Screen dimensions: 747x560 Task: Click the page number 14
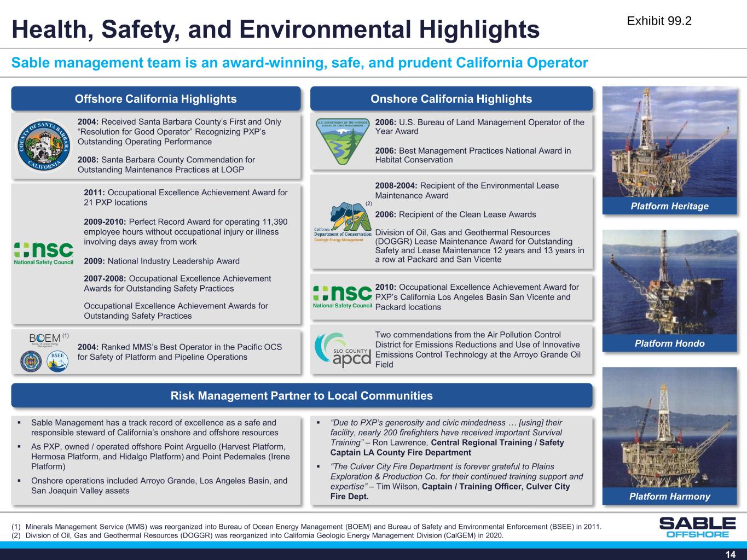(x=731, y=555)
